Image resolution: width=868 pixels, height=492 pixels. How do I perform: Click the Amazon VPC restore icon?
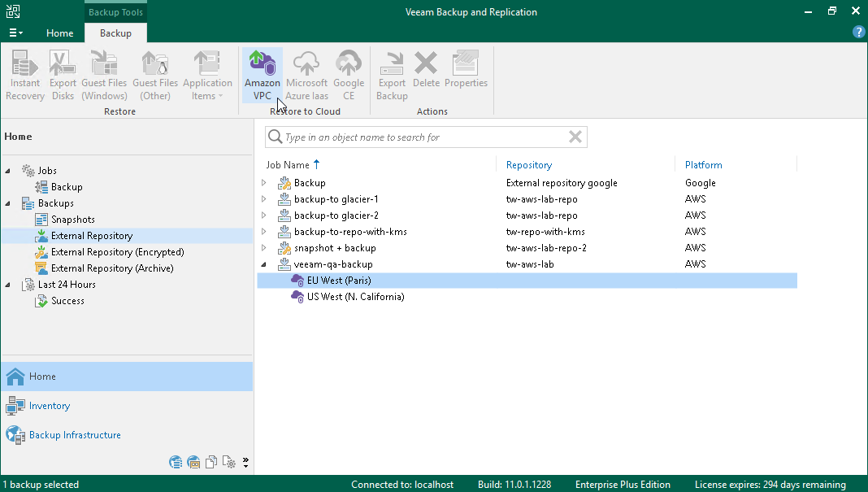click(x=262, y=74)
